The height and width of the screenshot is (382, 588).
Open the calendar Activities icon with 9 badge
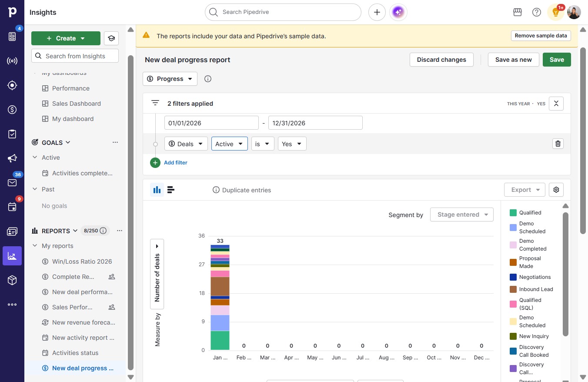click(x=12, y=207)
